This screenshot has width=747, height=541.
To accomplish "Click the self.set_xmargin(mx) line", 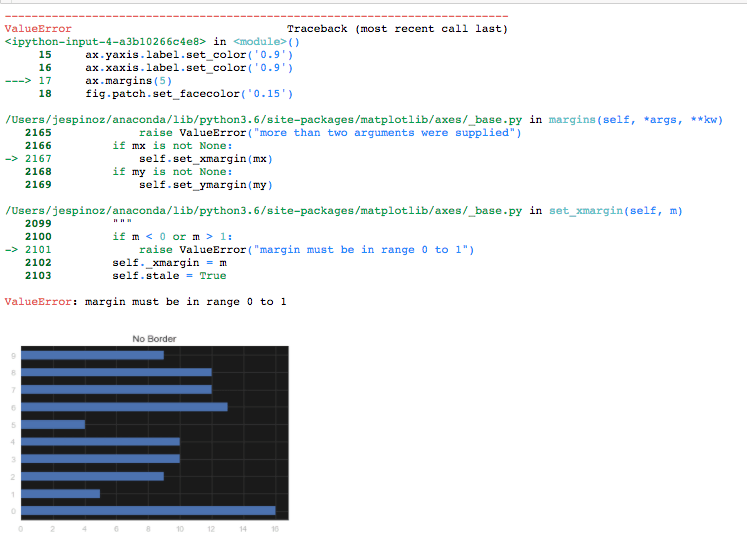I will pyautogui.click(x=205, y=159).
